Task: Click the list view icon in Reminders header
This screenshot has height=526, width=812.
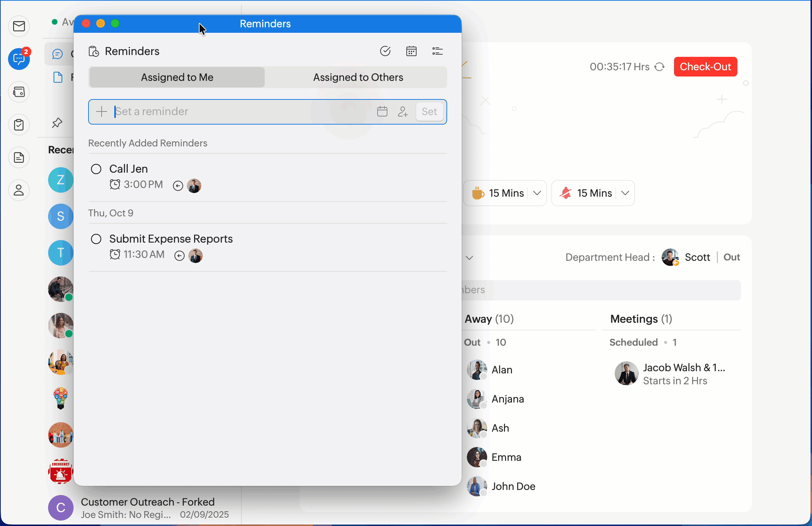Action: point(437,51)
